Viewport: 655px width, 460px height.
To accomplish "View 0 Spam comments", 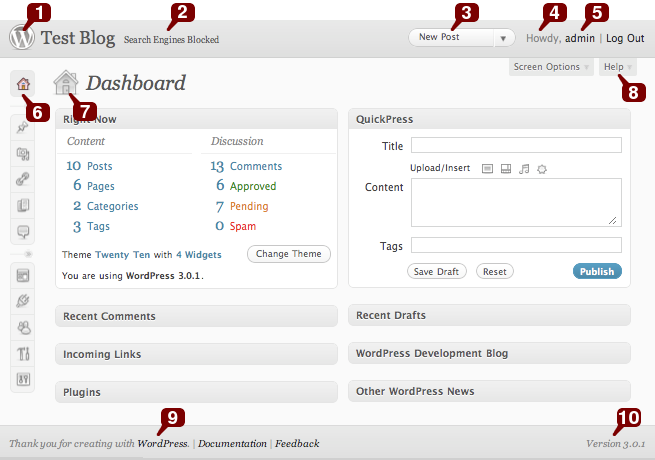I will pos(236,226).
